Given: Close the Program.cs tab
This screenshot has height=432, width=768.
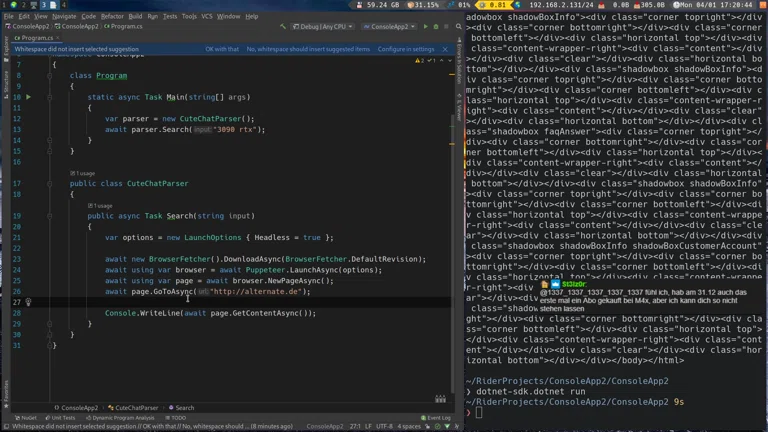Looking at the screenshot, I should coord(57,38).
